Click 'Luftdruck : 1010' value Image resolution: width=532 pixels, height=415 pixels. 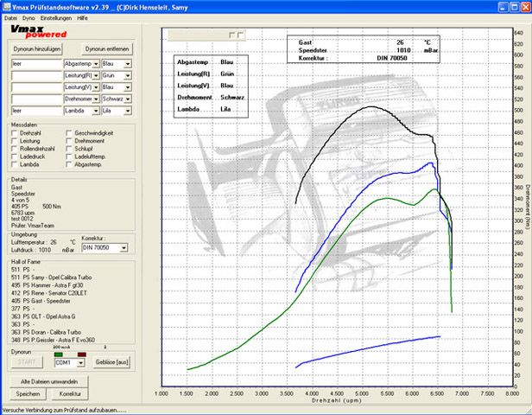[x=31, y=250]
